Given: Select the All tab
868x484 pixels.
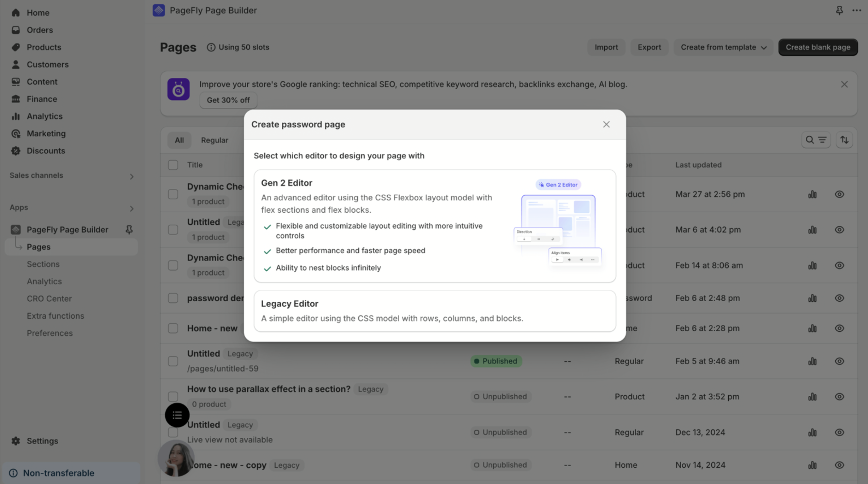Looking at the screenshot, I should pos(179,140).
